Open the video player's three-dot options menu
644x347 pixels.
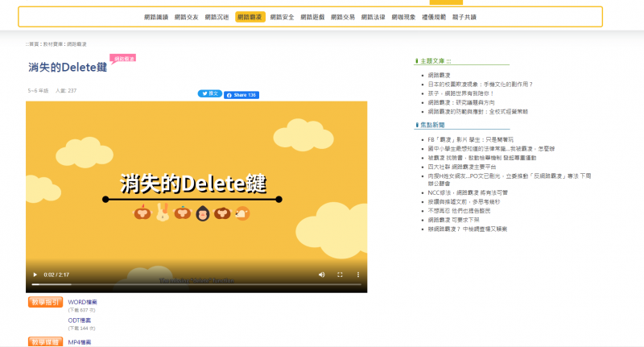pyautogui.click(x=357, y=275)
